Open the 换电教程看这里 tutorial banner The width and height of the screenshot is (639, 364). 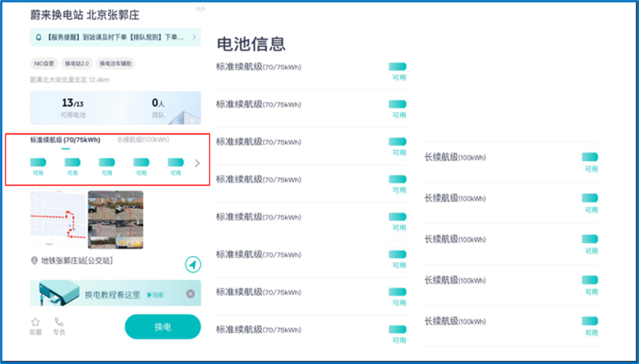point(115,292)
